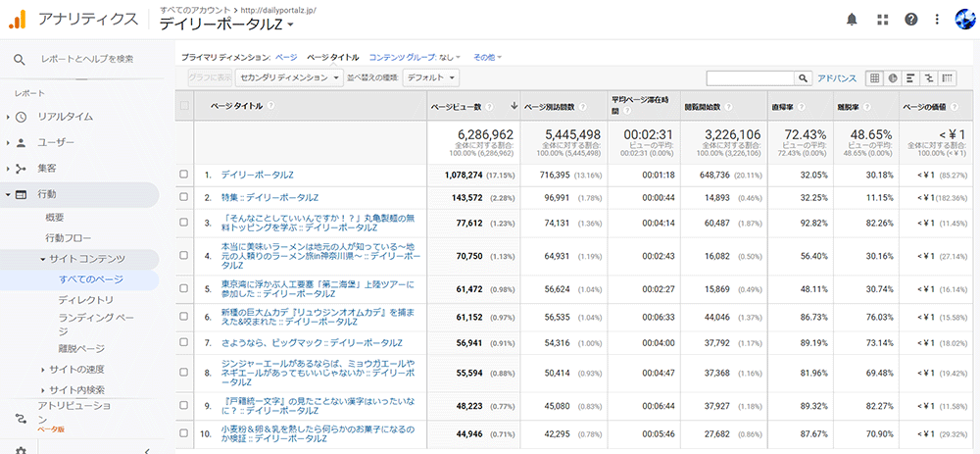Switch to pivot table view icon

(x=947, y=78)
